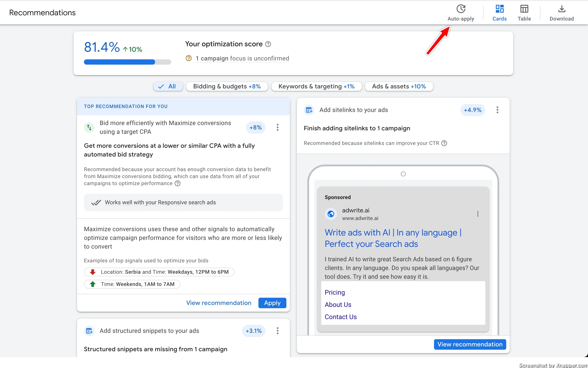This screenshot has width=588, height=368.
Task: Click the Sponsored label in ad preview
Action: point(338,197)
